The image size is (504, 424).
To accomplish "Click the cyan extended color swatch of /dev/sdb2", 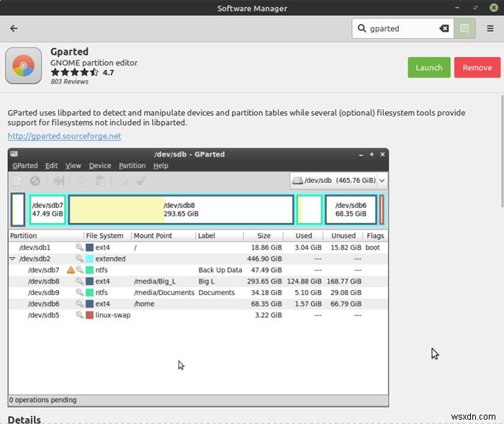I will pyautogui.click(x=90, y=258).
